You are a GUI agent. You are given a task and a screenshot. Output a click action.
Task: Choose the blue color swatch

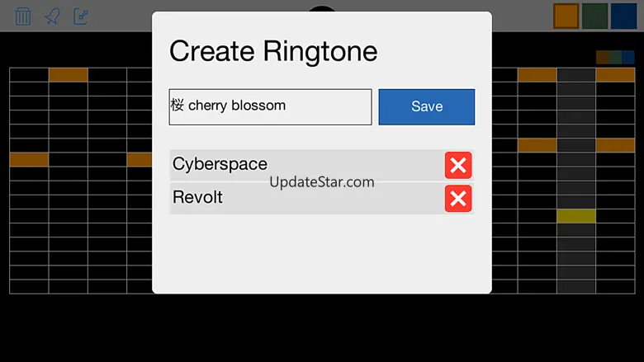tap(623, 16)
